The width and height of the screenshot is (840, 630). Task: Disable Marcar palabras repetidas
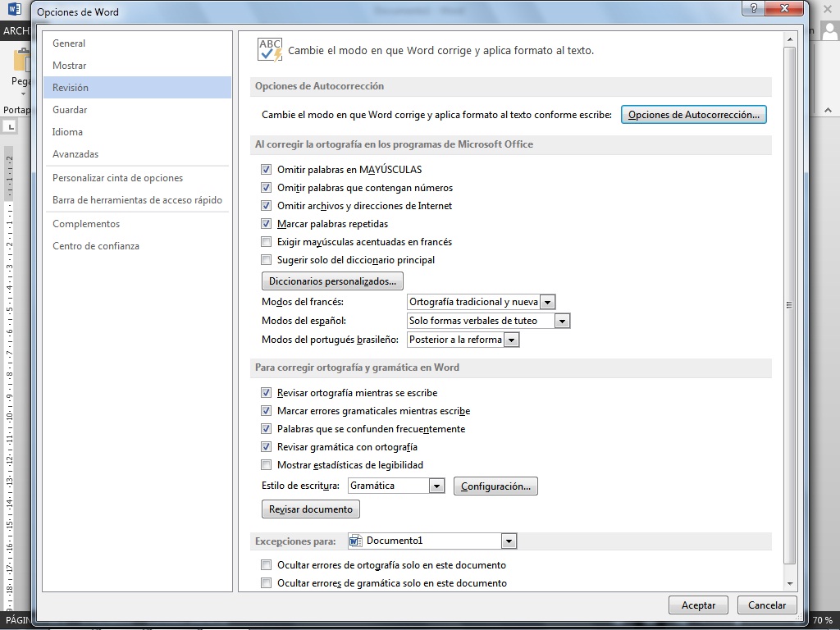coord(266,224)
